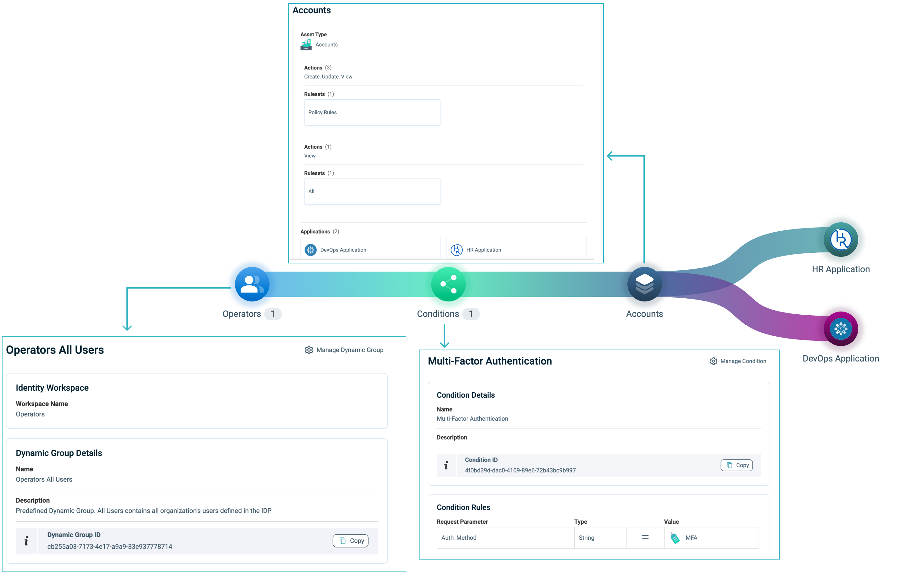924x574 pixels.
Task: Copy the Condition ID
Action: point(736,465)
